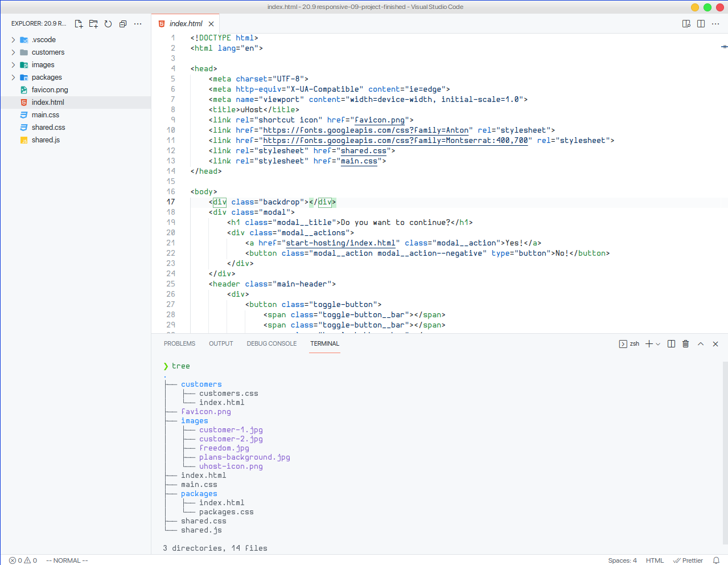Create a new folder in the Explorer
Viewport: 728px width, 565px height.
pyautogui.click(x=93, y=23)
